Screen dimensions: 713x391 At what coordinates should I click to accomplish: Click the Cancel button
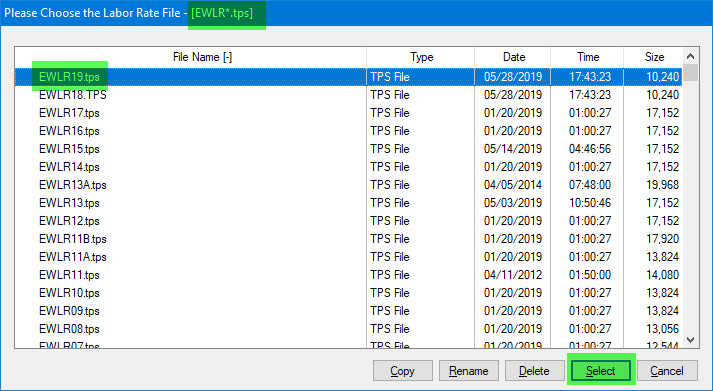(x=667, y=371)
